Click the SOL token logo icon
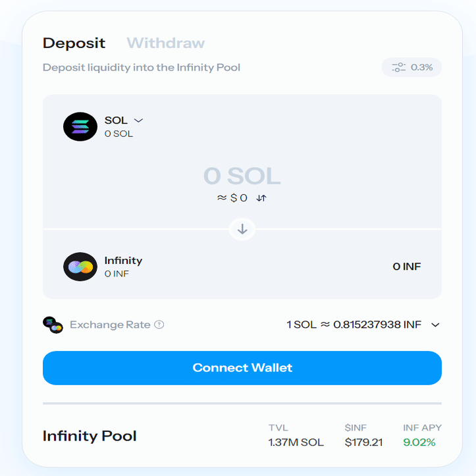 pos(80,126)
